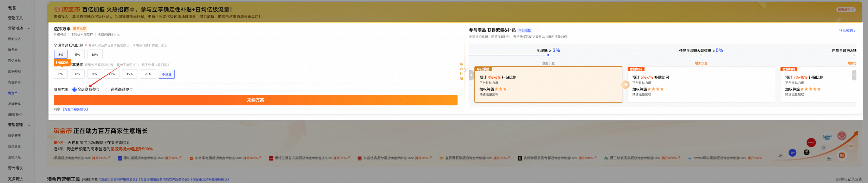
Task: Select the 不设置 channel discount option
Action: (167, 74)
